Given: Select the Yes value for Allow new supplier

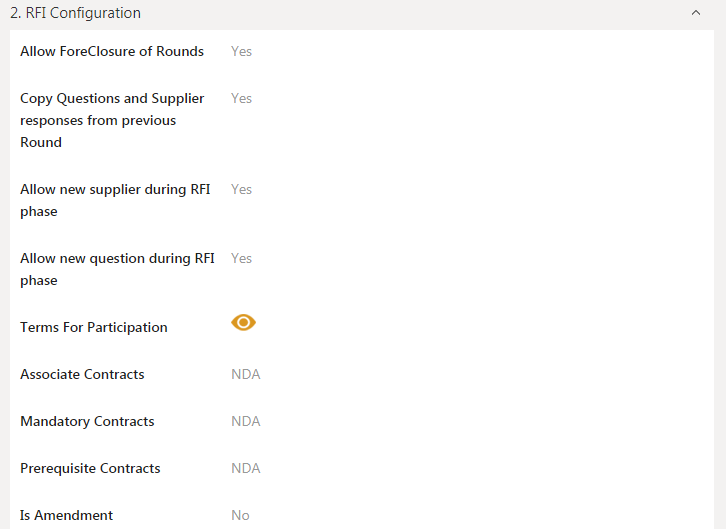Looking at the screenshot, I should (x=241, y=189).
